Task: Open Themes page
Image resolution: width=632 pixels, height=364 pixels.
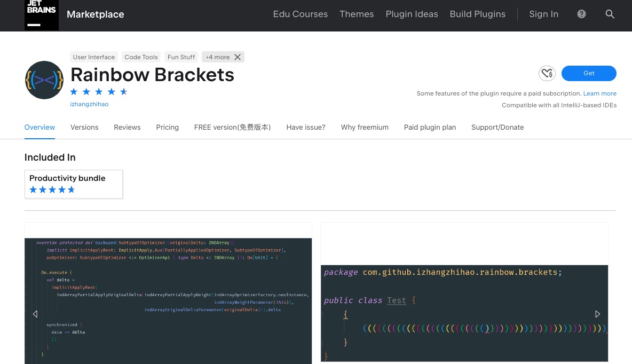Action: tap(357, 14)
